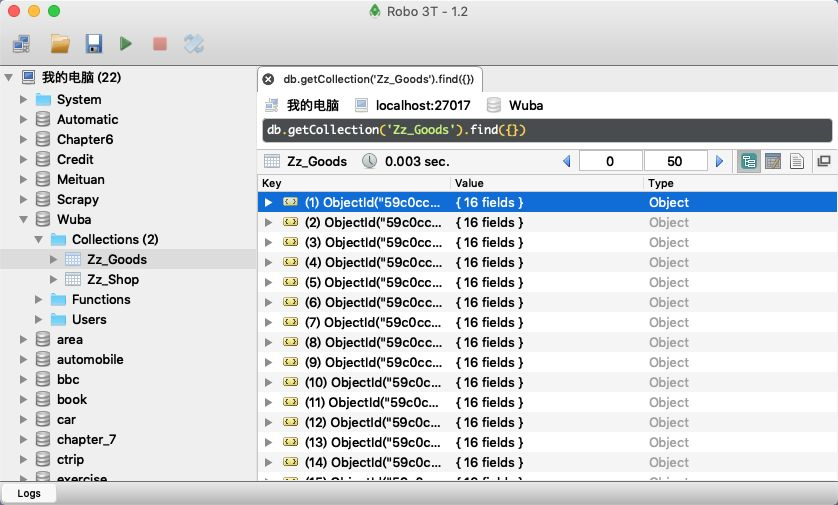This screenshot has height=505, width=838.
Task: Click the rotate orientation toolbar icon
Action: tap(193, 44)
